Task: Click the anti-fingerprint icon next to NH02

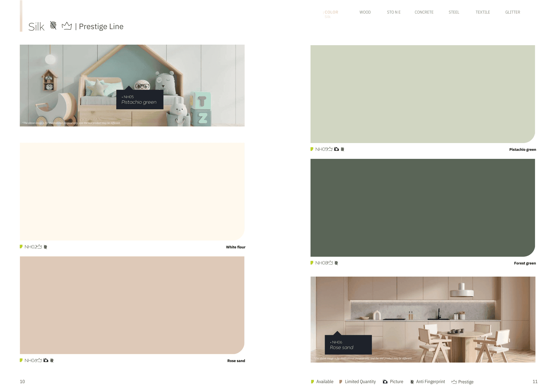Action: pyautogui.click(x=46, y=247)
